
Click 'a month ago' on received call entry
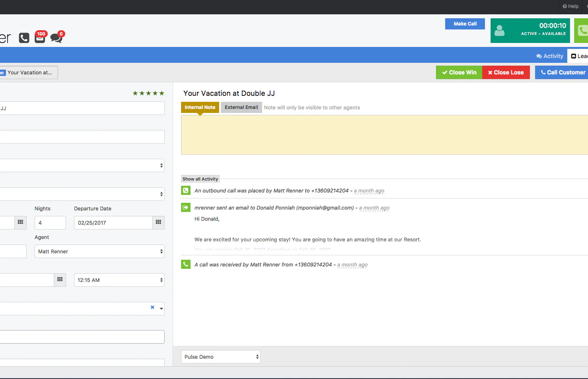(352, 265)
